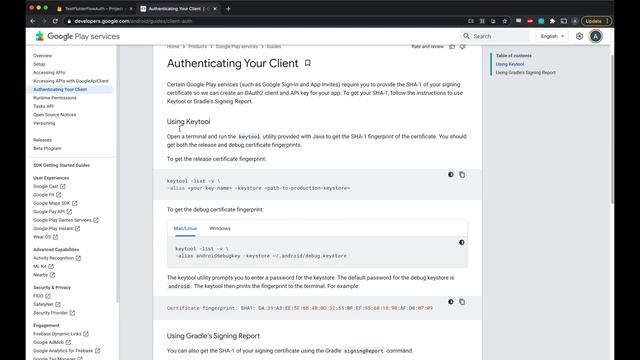The height and width of the screenshot is (360, 640).
Task: Open Google Play Instant external link
Action: coord(56,229)
